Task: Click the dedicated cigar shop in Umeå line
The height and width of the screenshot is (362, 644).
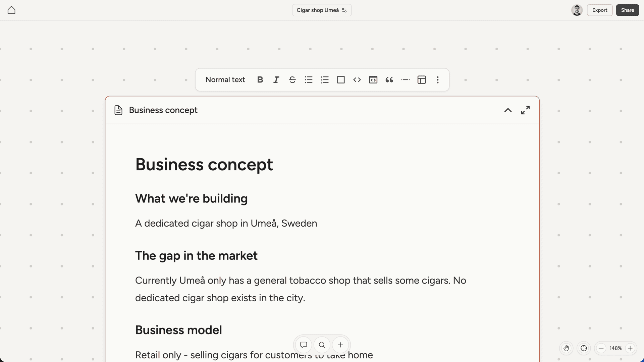Action: [x=226, y=223]
